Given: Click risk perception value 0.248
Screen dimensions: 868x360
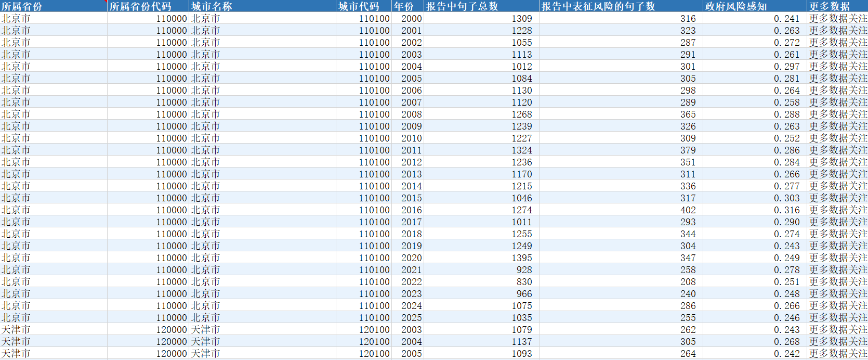Looking at the screenshot, I should 787,293.
